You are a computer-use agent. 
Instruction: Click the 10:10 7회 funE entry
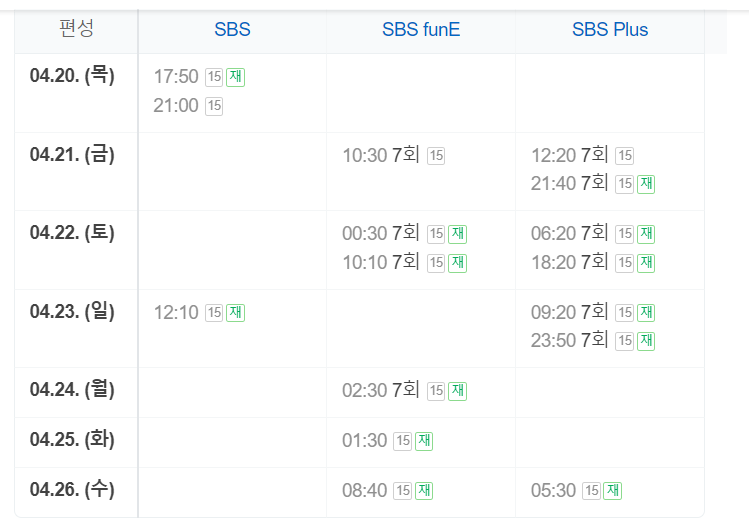point(381,262)
